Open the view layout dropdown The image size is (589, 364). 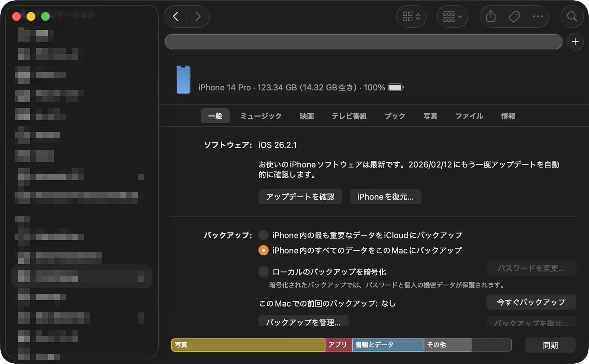click(411, 17)
